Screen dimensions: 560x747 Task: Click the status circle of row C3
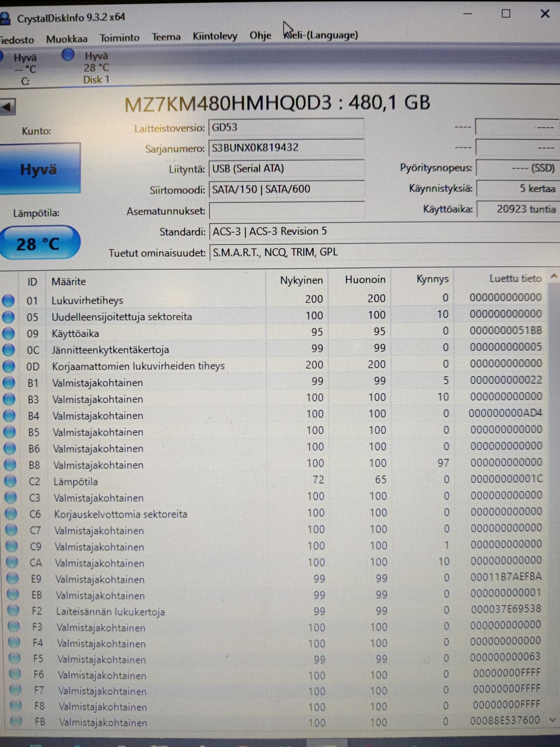11,498
